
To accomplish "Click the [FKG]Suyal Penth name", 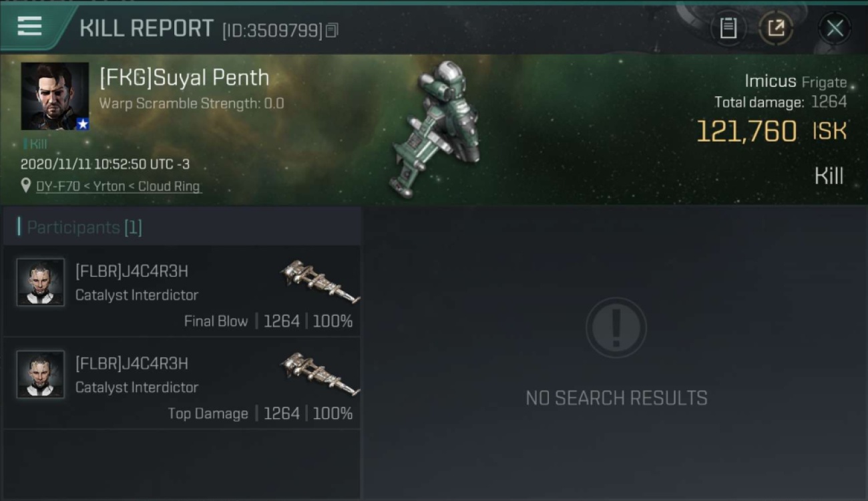I will point(184,78).
